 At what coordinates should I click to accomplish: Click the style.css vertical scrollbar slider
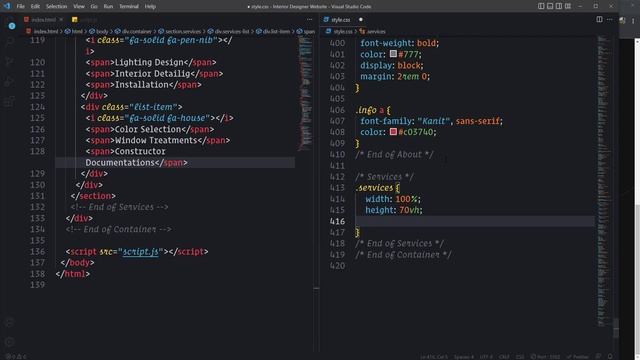[616, 328]
